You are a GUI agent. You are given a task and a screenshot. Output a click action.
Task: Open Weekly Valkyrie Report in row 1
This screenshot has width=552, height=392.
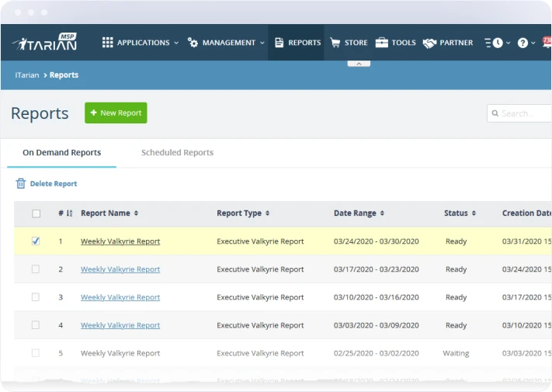pyautogui.click(x=120, y=241)
